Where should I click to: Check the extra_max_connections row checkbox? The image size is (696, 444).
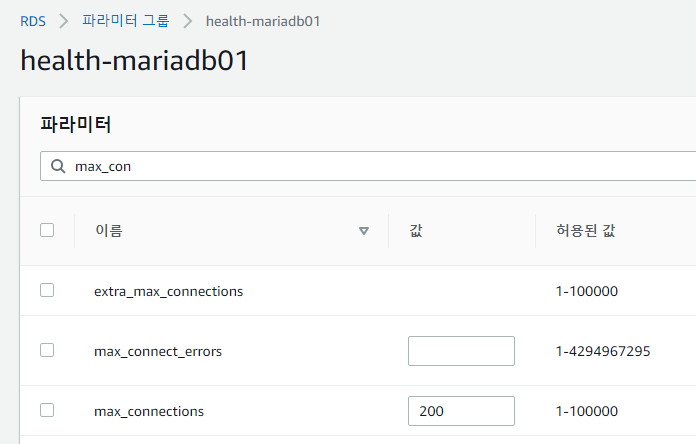coord(47,290)
